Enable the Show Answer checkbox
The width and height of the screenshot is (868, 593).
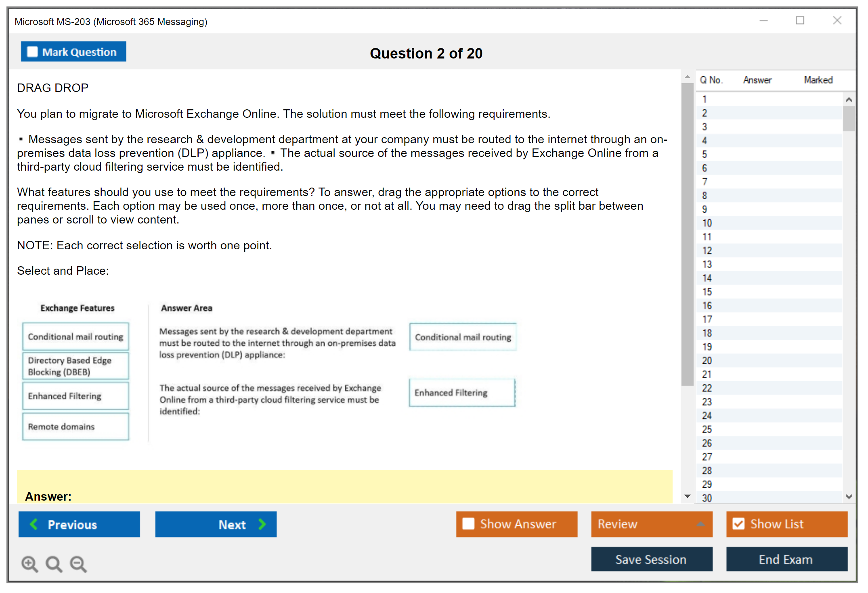(x=468, y=524)
